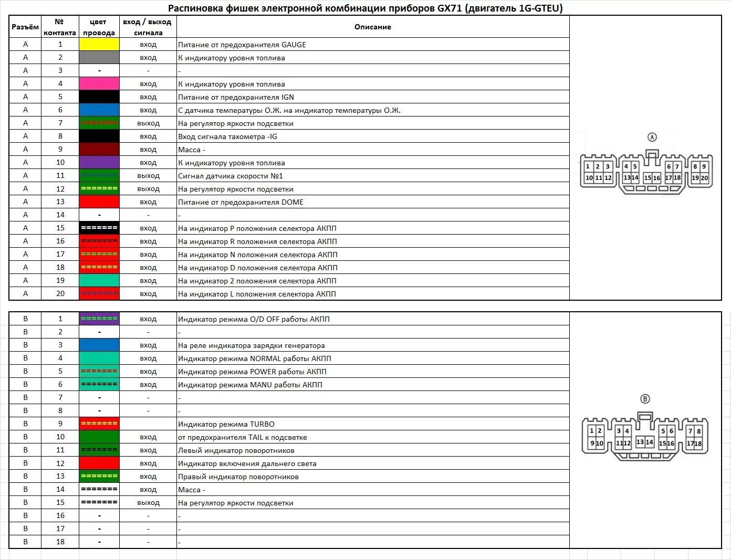
Task: Click the gray wire color cell for contact A2
Action: 99,58
